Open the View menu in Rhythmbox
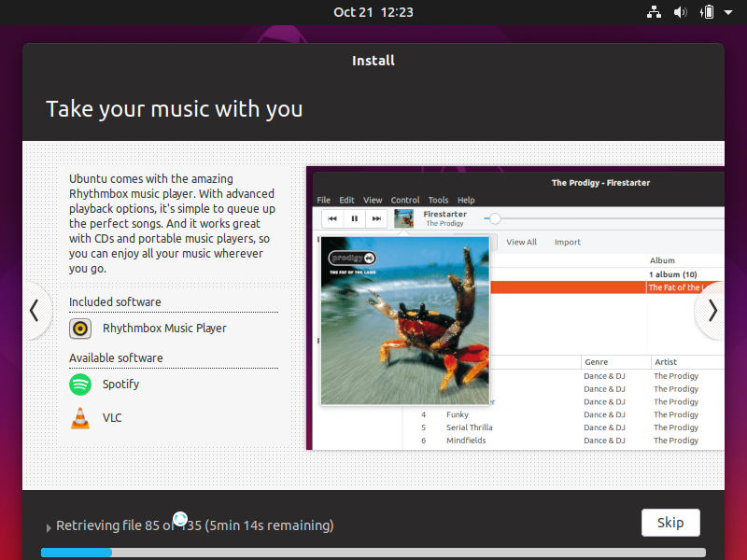 373,200
